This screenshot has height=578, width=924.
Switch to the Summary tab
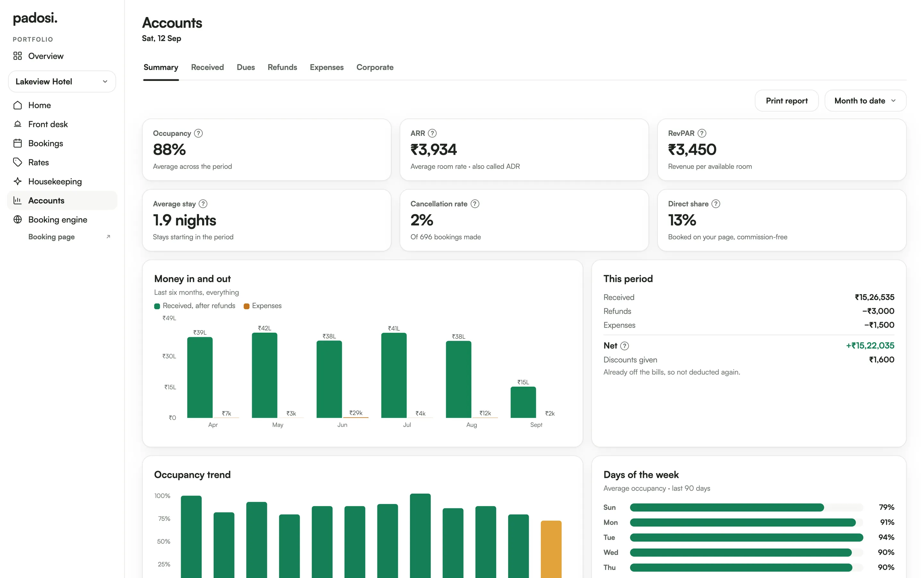pos(161,67)
